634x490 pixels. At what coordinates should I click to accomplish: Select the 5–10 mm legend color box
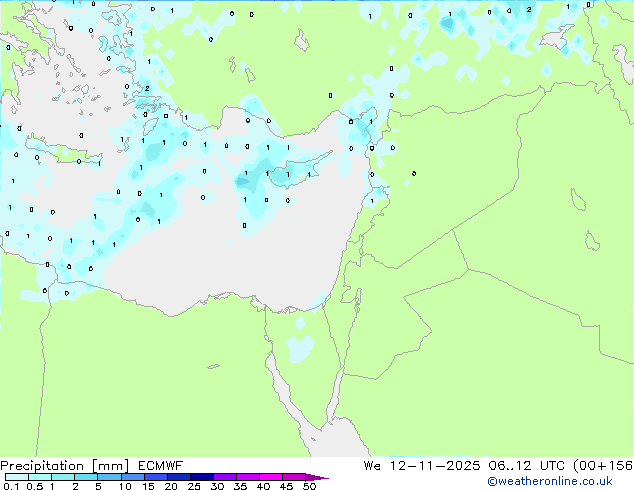click(110, 477)
